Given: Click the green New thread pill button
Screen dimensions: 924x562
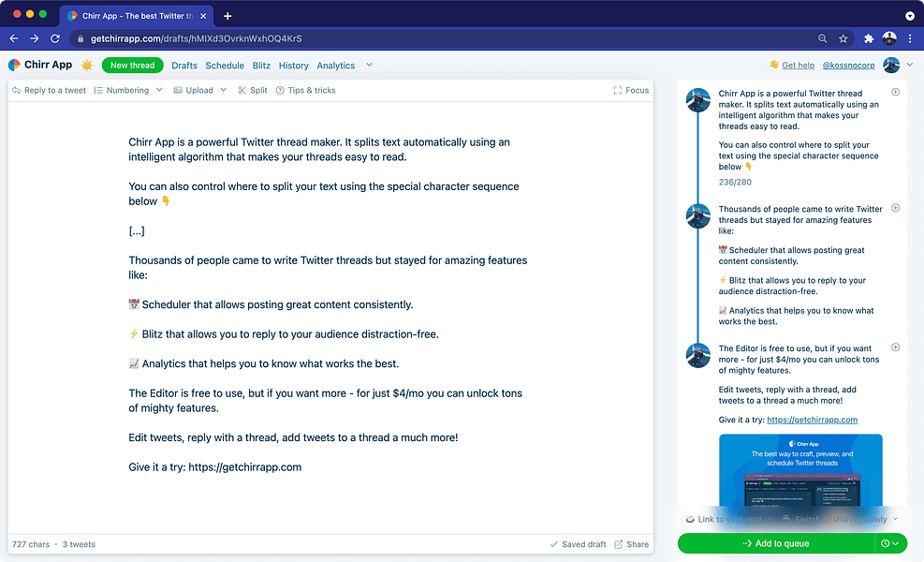Looking at the screenshot, I should (132, 65).
